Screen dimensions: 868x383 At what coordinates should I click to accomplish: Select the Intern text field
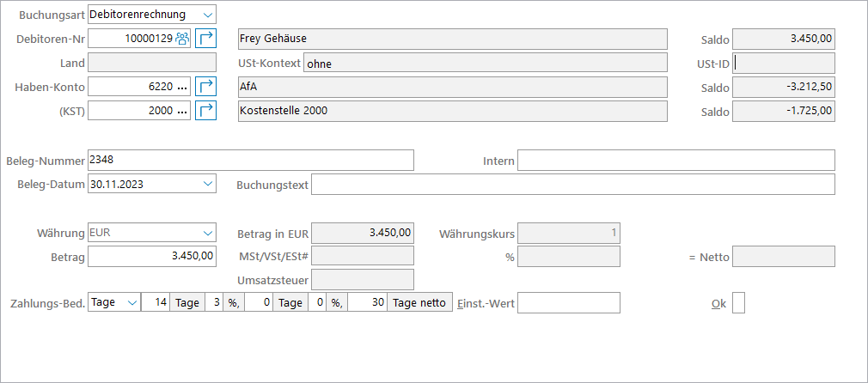coord(675,161)
